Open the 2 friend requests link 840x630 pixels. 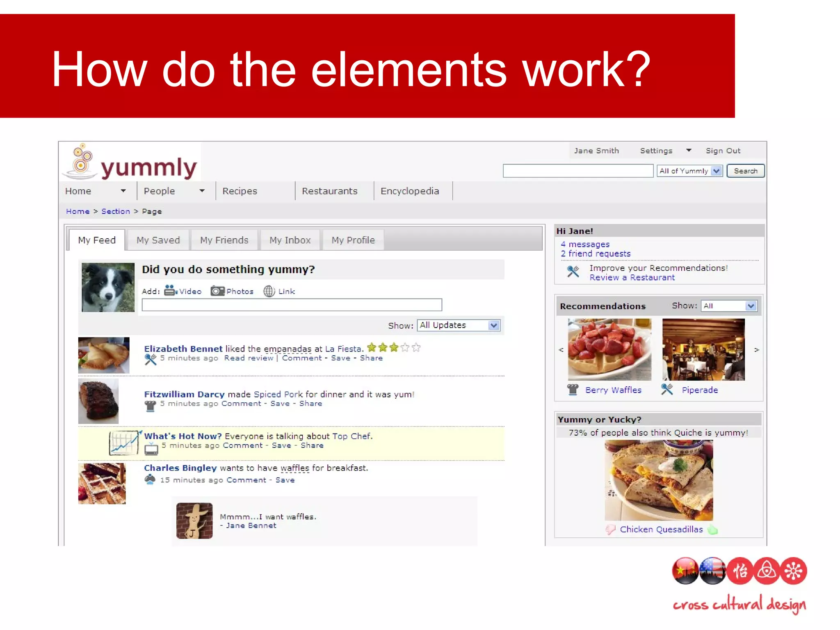(596, 254)
